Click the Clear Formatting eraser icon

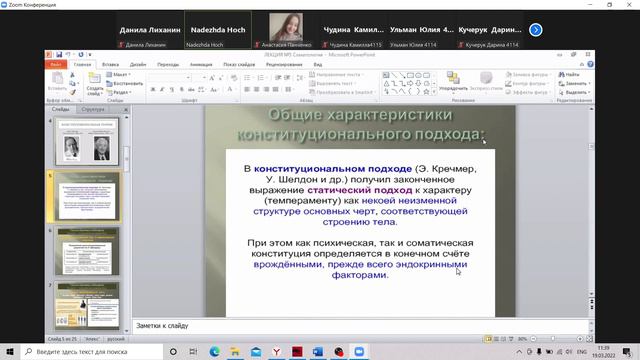[x=234, y=78]
